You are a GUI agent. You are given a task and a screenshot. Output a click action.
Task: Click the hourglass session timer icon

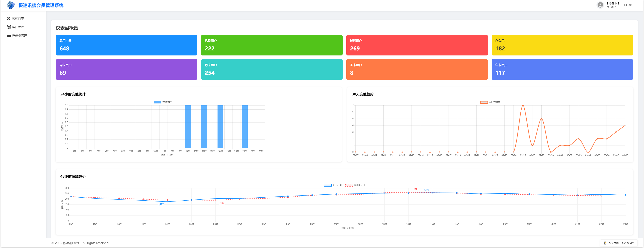(x=605, y=243)
